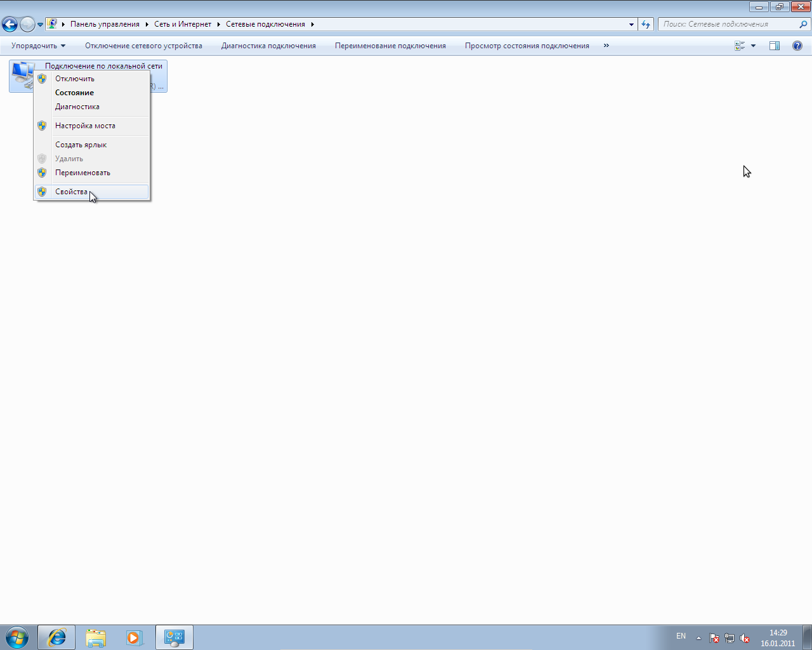The height and width of the screenshot is (650, 812).
Task: Open address bar history dropdown
Action: tap(631, 24)
